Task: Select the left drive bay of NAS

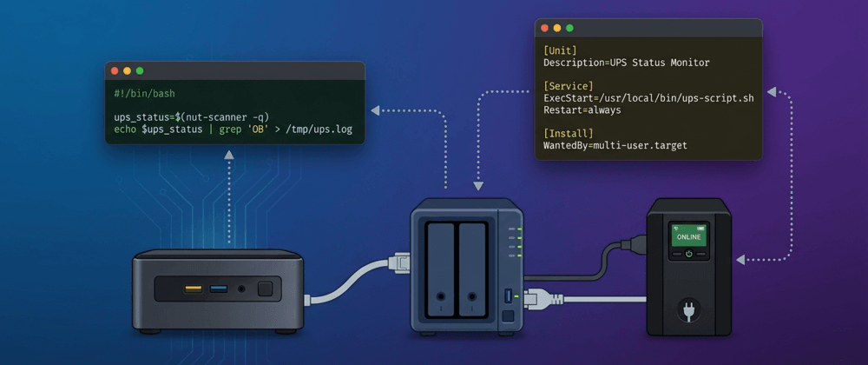Action: pos(442,268)
